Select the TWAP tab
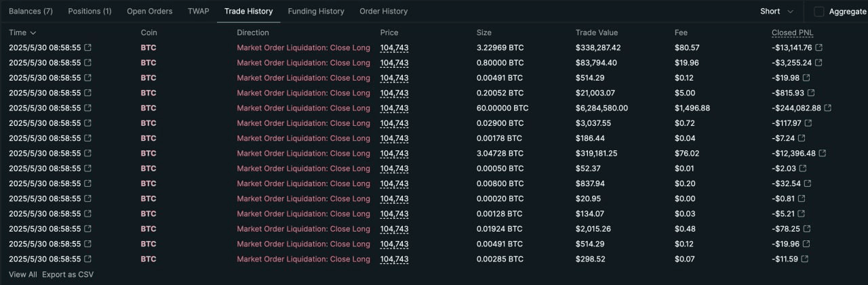 coord(199,12)
